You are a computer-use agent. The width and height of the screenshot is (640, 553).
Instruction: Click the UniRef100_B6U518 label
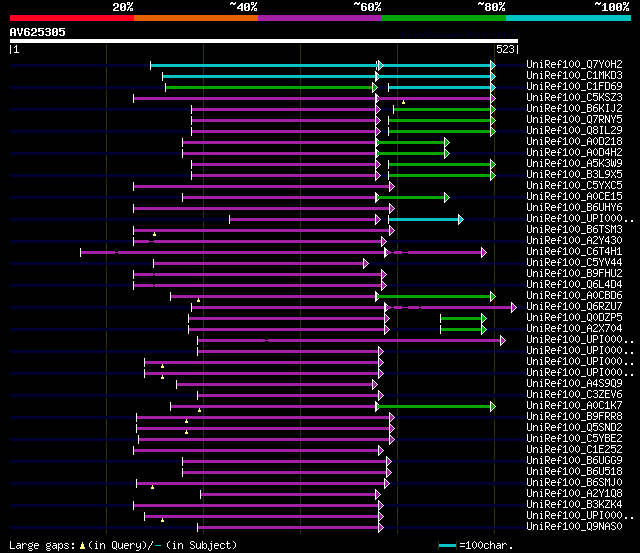(x=574, y=472)
